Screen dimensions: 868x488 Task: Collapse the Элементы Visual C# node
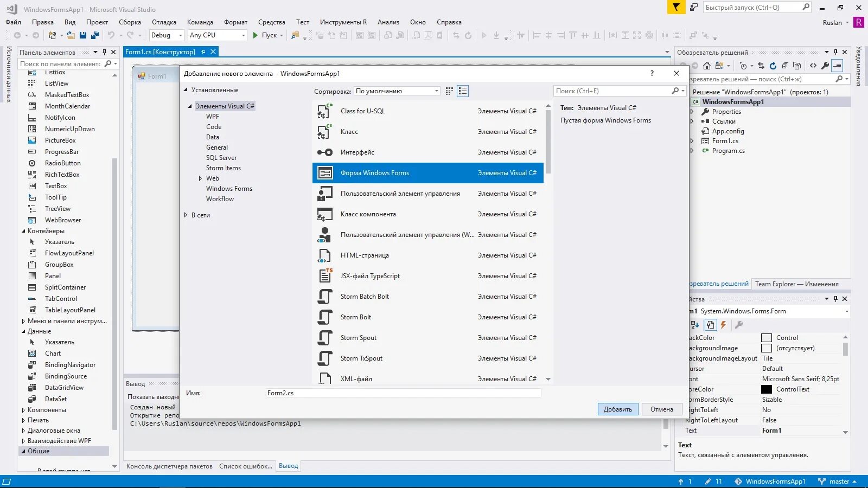pos(190,106)
